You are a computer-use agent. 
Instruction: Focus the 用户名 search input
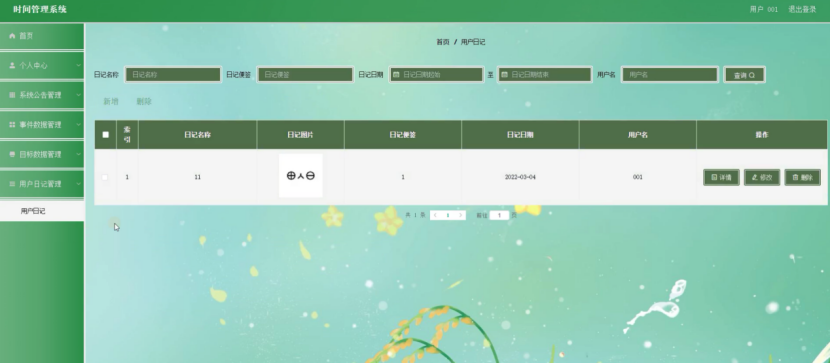(670, 75)
